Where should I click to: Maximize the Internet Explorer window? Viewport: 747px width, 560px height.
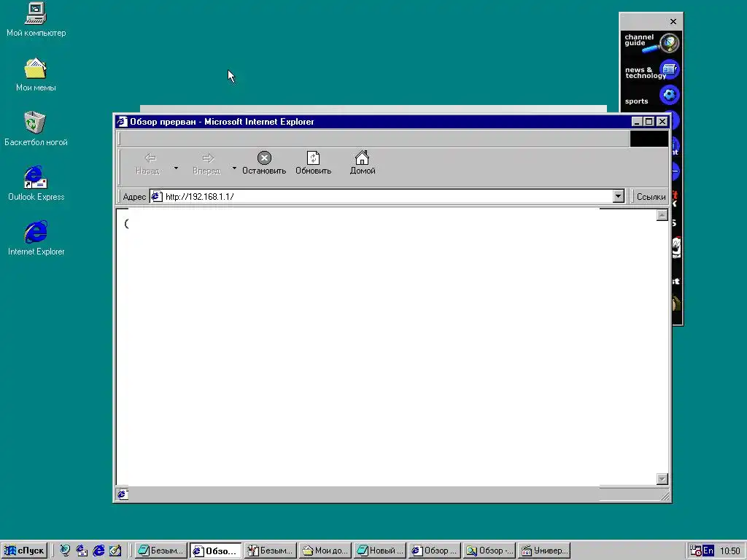(x=649, y=122)
